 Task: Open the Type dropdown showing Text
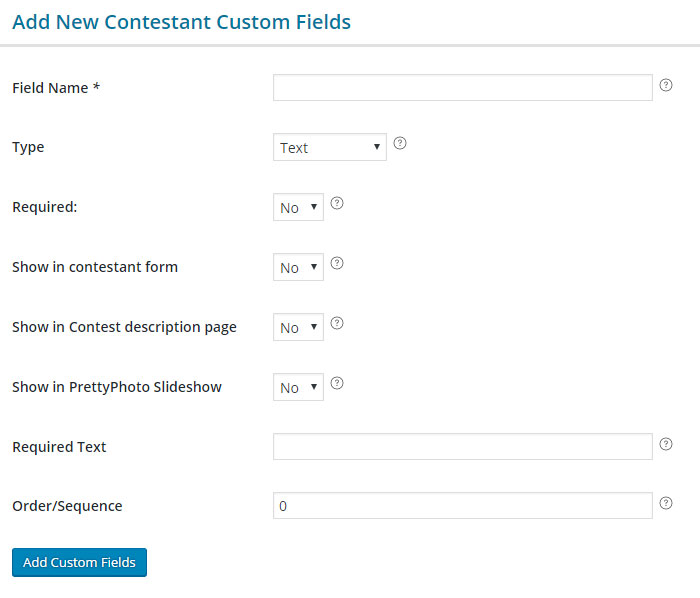tap(329, 147)
